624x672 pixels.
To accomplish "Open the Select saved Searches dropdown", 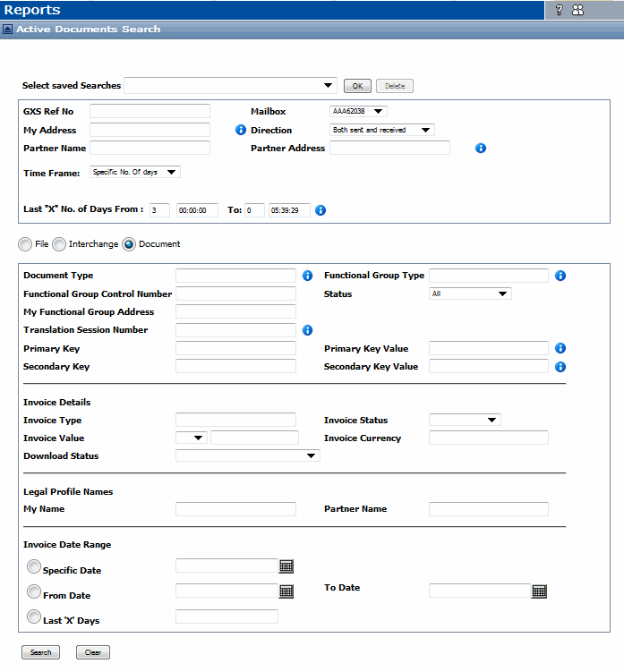I will pyautogui.click(x=230, y=86).
